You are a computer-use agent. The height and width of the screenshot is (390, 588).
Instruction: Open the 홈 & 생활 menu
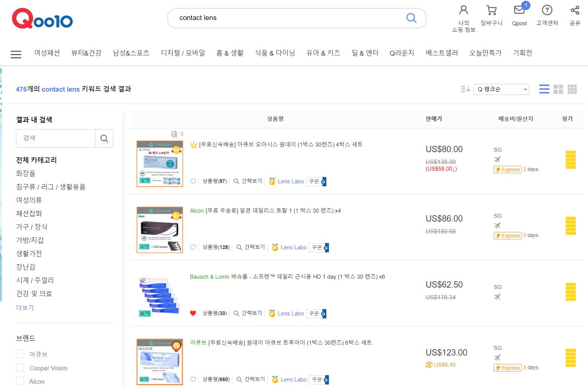point(230,53)
